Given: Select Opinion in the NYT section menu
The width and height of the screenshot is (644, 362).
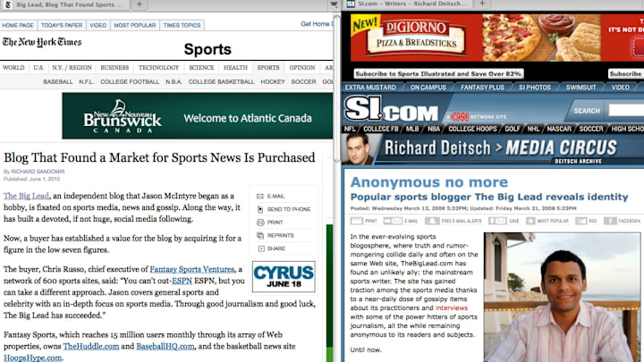Looking at the screenshot, I should click(x=302, y=68).
